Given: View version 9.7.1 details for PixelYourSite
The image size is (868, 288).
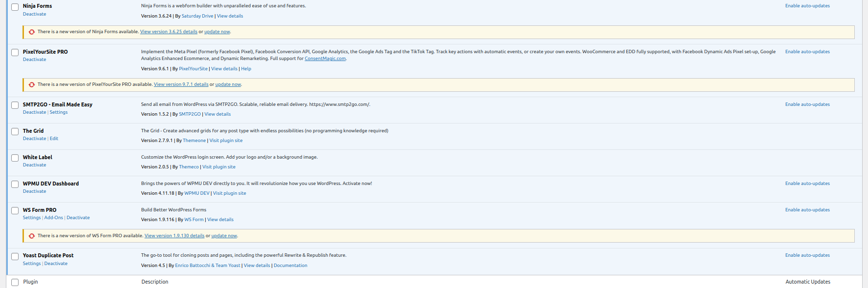Looking at the screenshot, I should (181, 84).
